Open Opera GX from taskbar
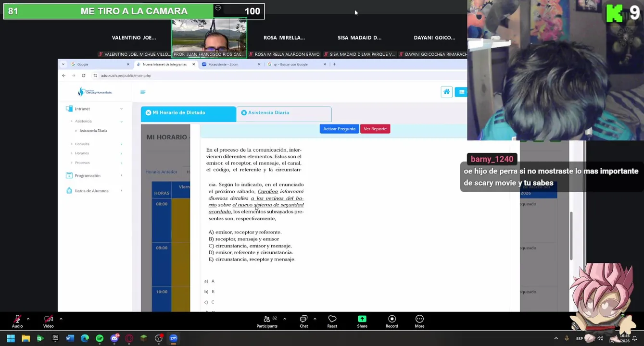 click(129, 338)
